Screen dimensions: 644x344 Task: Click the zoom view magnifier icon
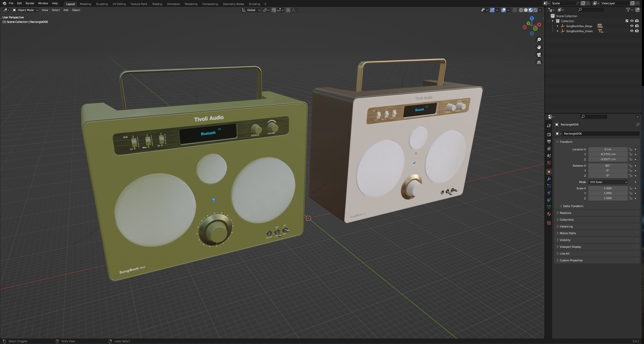point(539,40)
